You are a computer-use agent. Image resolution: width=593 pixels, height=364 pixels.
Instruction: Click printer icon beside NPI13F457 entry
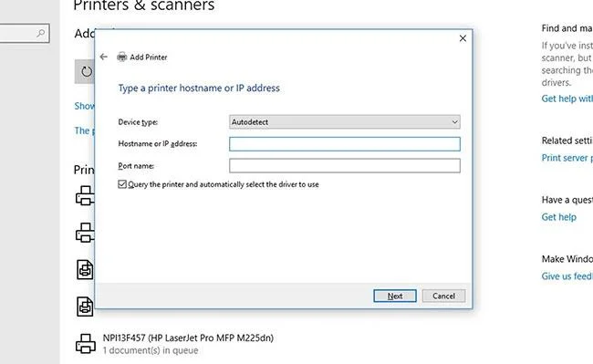coord(86,344)
